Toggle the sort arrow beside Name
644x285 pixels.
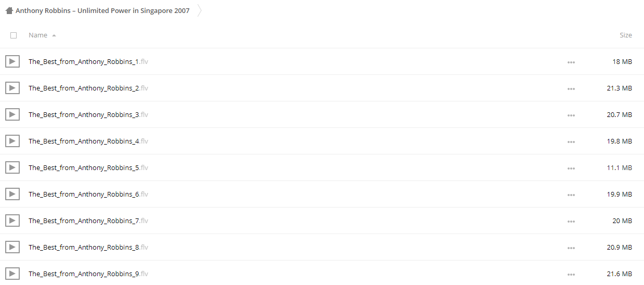pyautogui.click(x=54, y=35)
